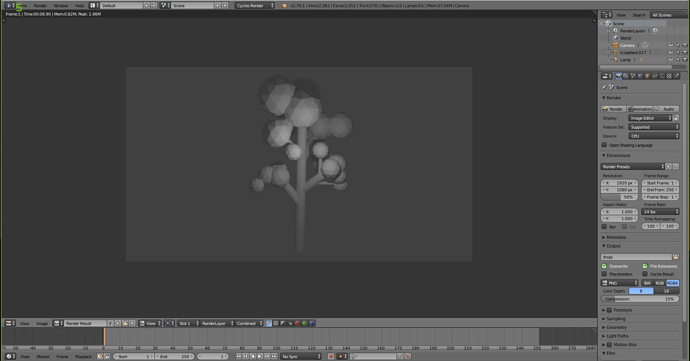This screenshot has height=361, width=690.
Task: Open the Render menu in top bar
Action: point(40,5)
